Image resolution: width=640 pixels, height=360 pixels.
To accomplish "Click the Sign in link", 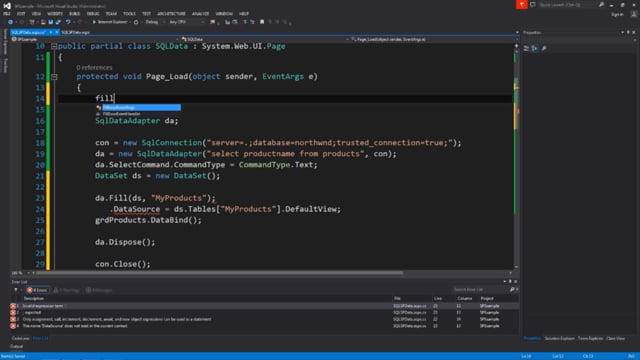I will pyautogui.click(x=617, y=14).
